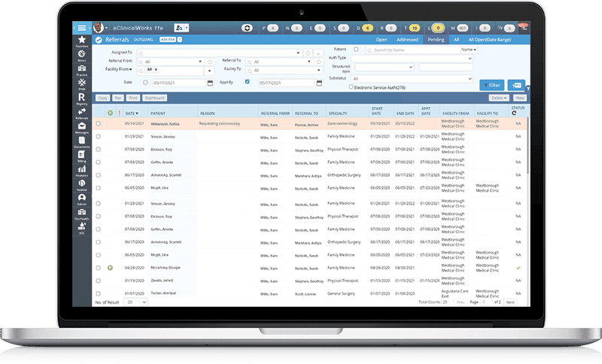Click the Copy button
The image size is (602, 364).
(102, 98)
